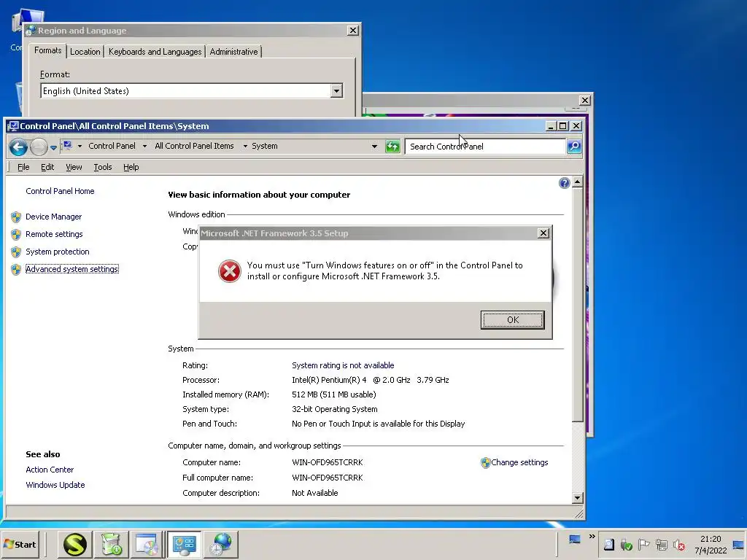Switch to the Control Panel taskbar button
Viewport: 747px width, 560px height.
[x=185, y=544]
